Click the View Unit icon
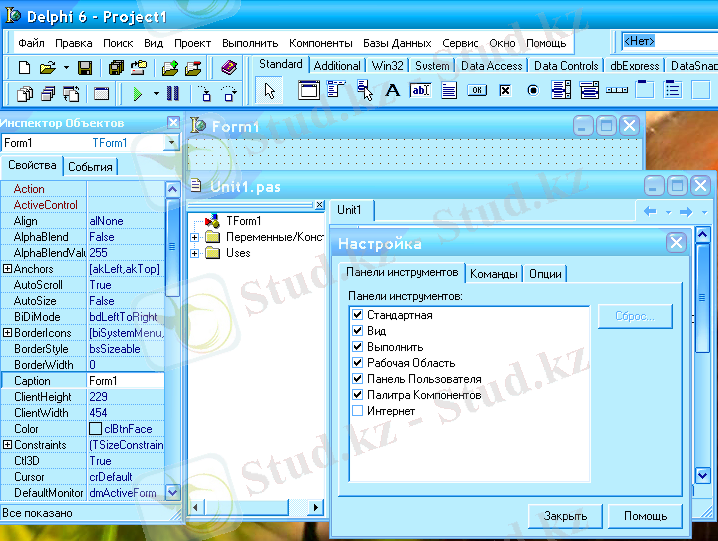Image resolution: width=718 pixels, height=541 pixels. (25, 94)
